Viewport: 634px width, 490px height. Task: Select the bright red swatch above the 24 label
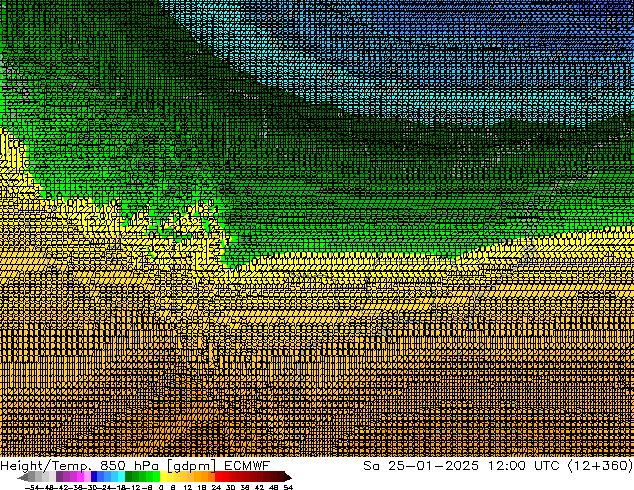[218, 476]
